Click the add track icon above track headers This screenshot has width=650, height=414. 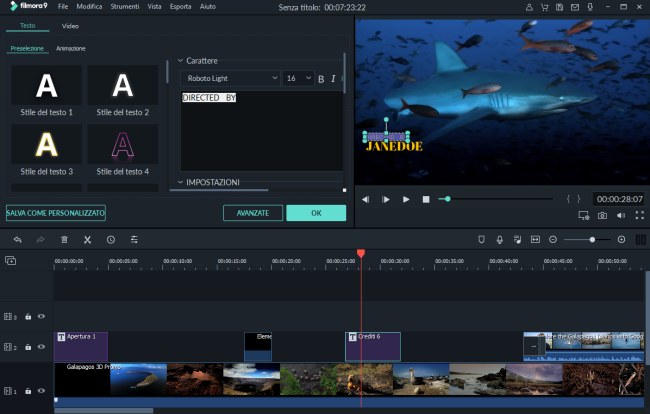point(10,260)
